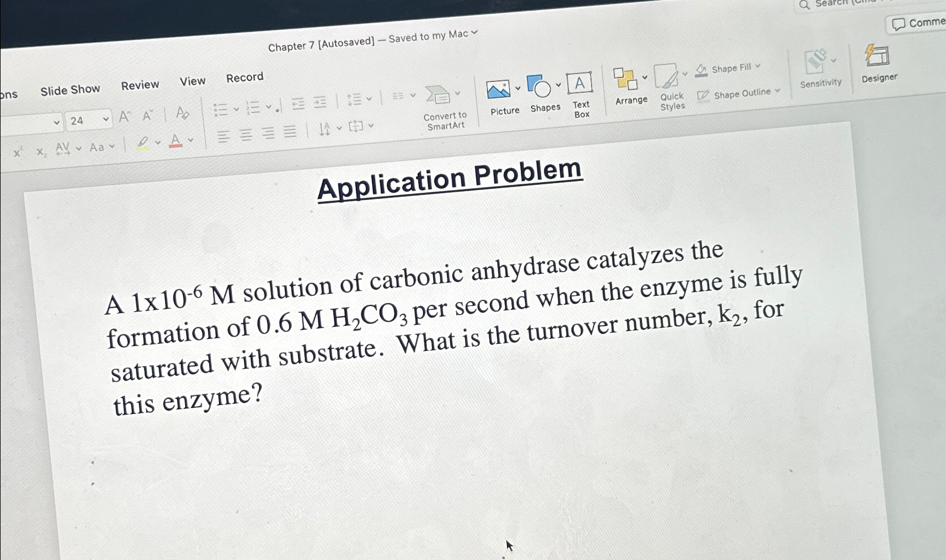This screenshot has width=946, height=560.
Task: Expand the numbering style dropdown
Action: (x=268, y=106)
